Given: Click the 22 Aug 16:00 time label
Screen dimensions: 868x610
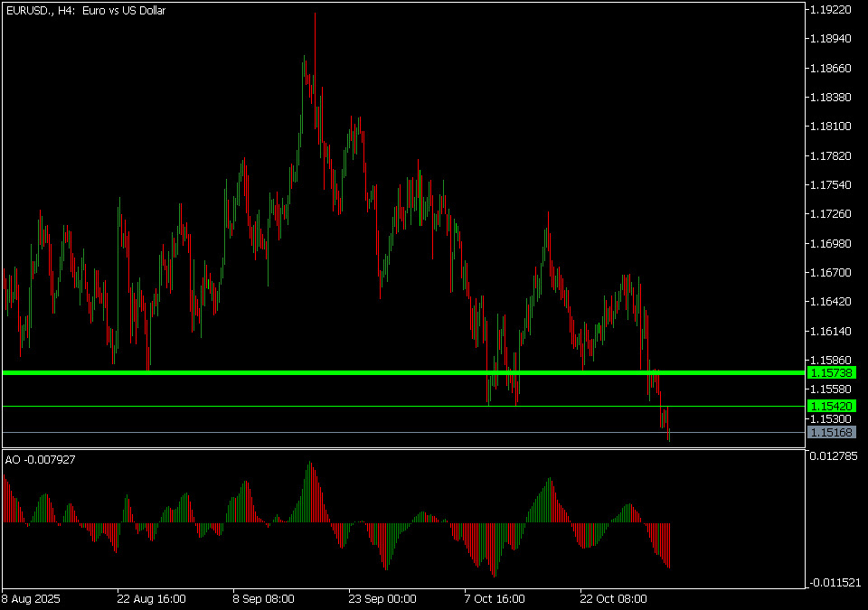Looking at the screenshot, I should 151,598.
